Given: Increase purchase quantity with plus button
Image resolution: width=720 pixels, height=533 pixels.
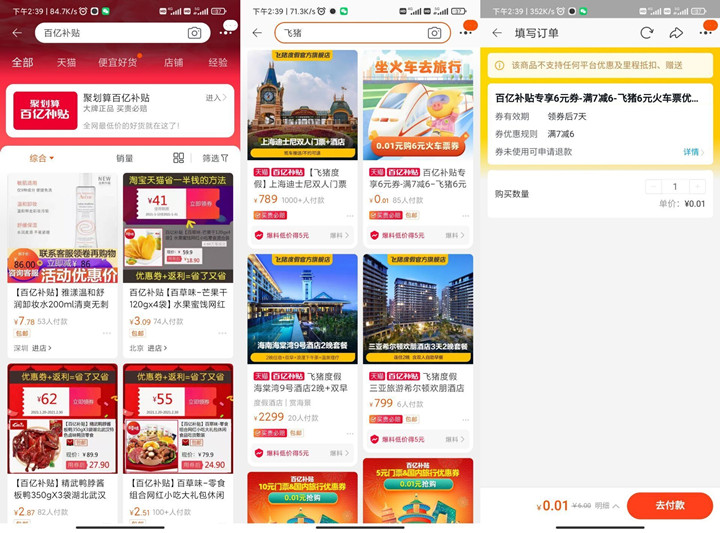Looking at the screenshot, I should (697, 186).
